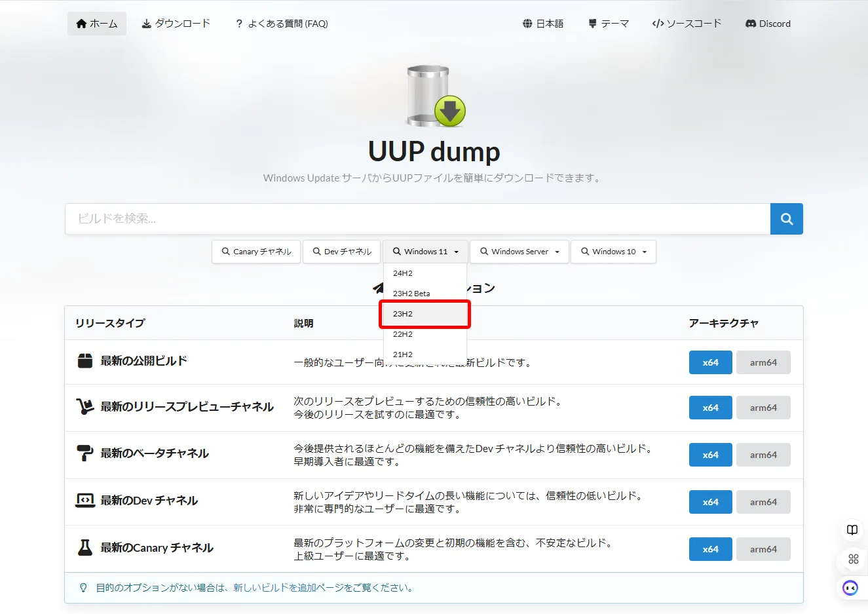This screenshot has width=868, height=614.
Task: Go to ホーム in the navigation bar
Action: point(97,24)
